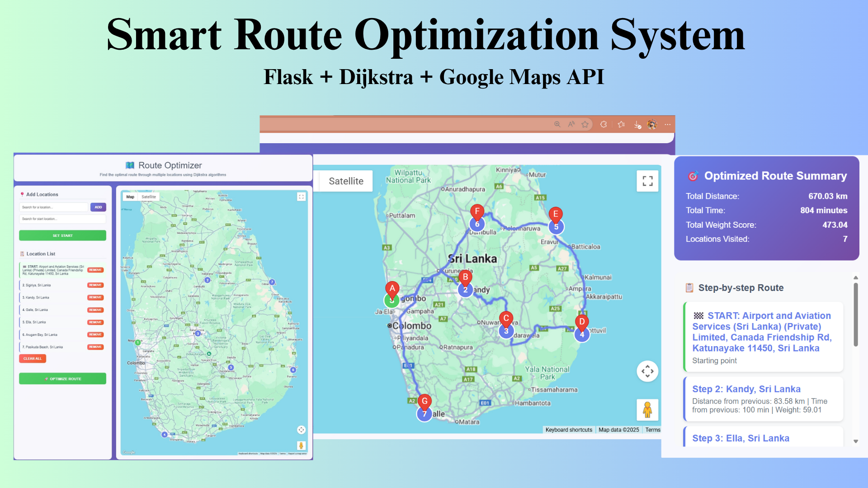868x488 pixels.
Task: Click the browser zoom magnifier icon
Action: (x=557, y=124)
